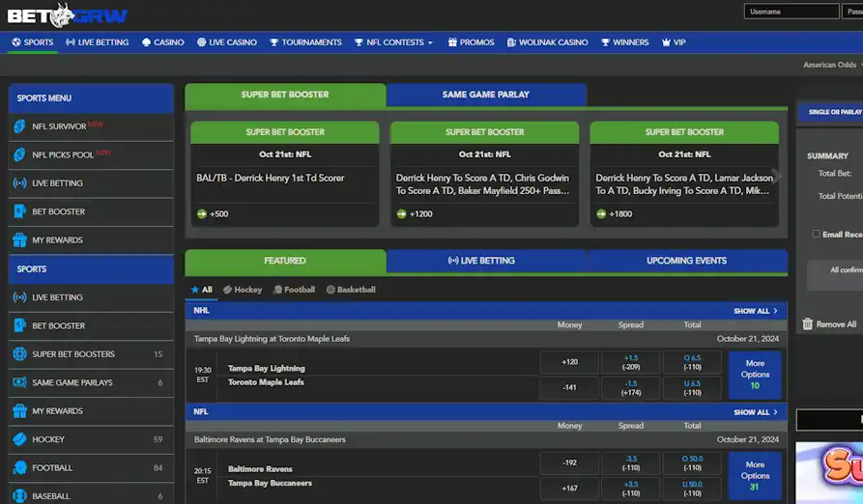Open Wolinak Casino in top navigation
This screenshot has height=504, width=863.
tap(547, 42)
